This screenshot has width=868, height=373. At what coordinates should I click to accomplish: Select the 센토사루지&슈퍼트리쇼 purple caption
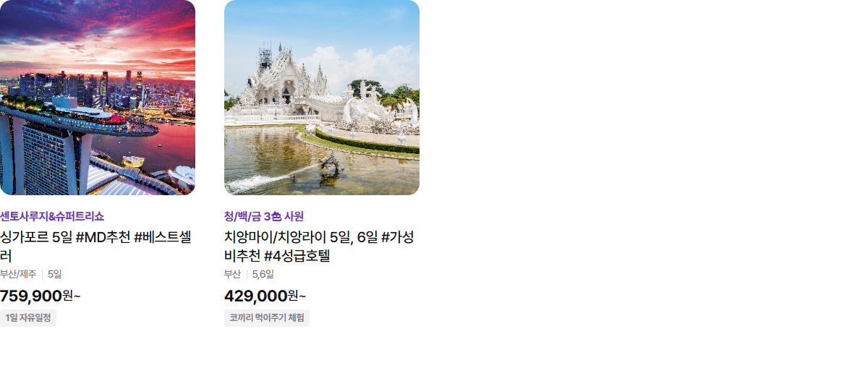coord(52,216)
